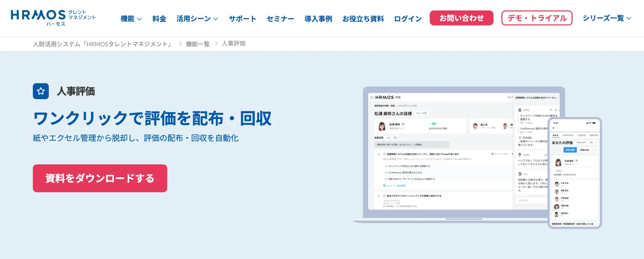The image size is (644, 259).
Task: Click the trend arrow icon beside モックアップ作成 item
Action: pyautogui.click(x=386, y=166)
